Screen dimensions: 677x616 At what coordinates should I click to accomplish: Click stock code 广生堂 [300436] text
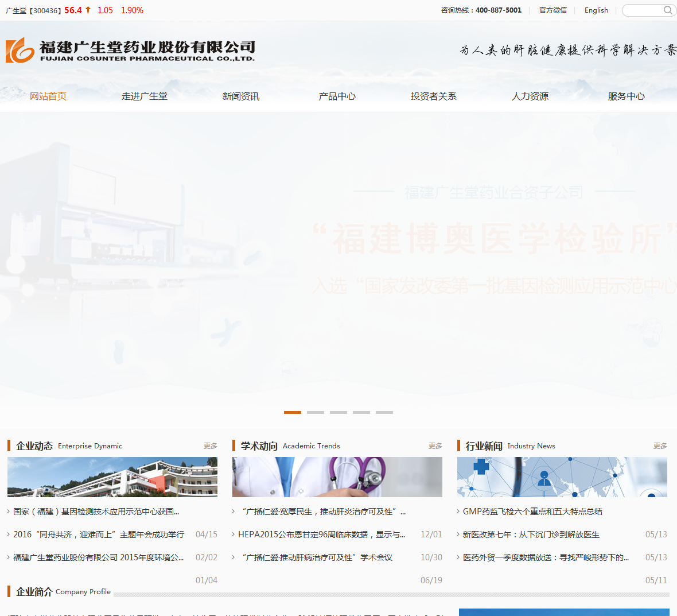(x=34, y=10)
